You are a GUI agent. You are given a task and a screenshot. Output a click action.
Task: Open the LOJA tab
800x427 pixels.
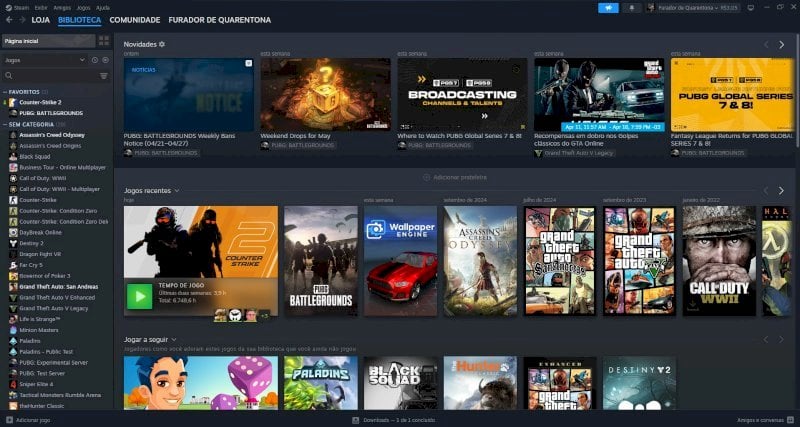pos(40,20)
